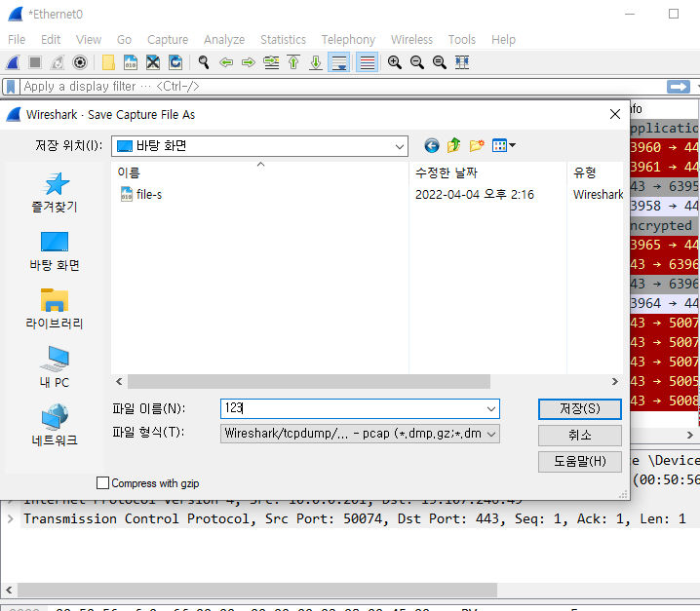Select the file-s capture file
The width and height of the screenshot is (700, 611).
click(141, 195)
